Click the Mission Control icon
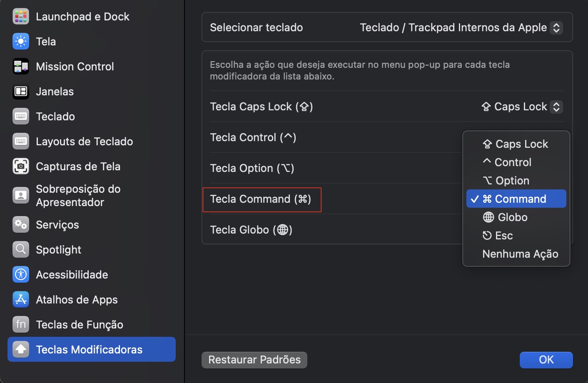 pyautogui.click(x=20, y=66)
